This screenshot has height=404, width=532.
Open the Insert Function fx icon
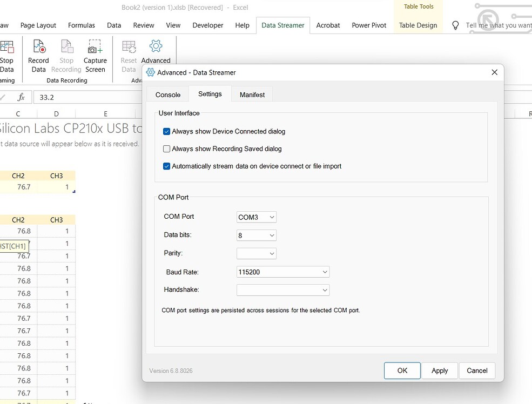click(22, 97)
